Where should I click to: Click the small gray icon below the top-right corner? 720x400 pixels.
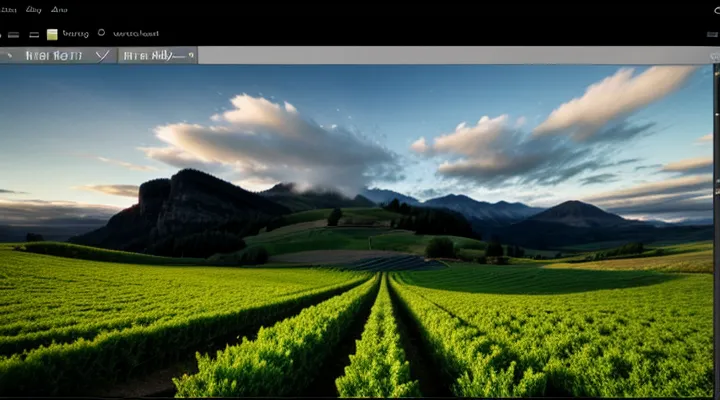tap(711, 32)
